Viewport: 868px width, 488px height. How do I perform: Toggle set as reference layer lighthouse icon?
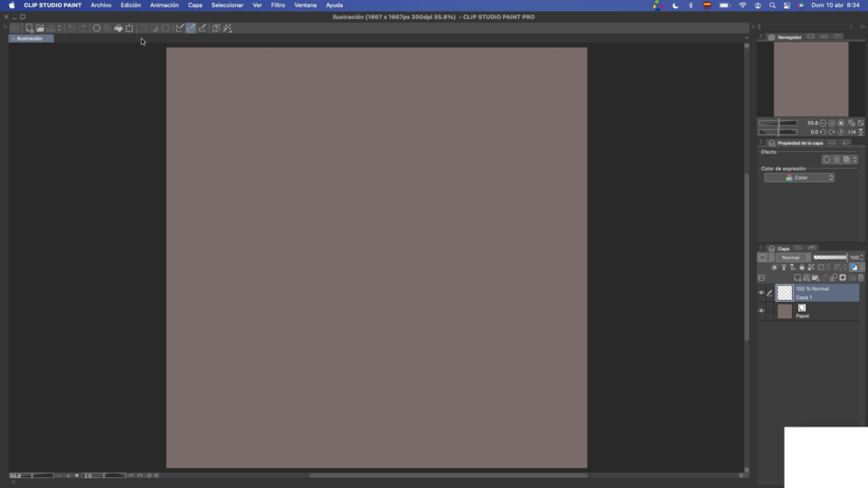[784, 267]
